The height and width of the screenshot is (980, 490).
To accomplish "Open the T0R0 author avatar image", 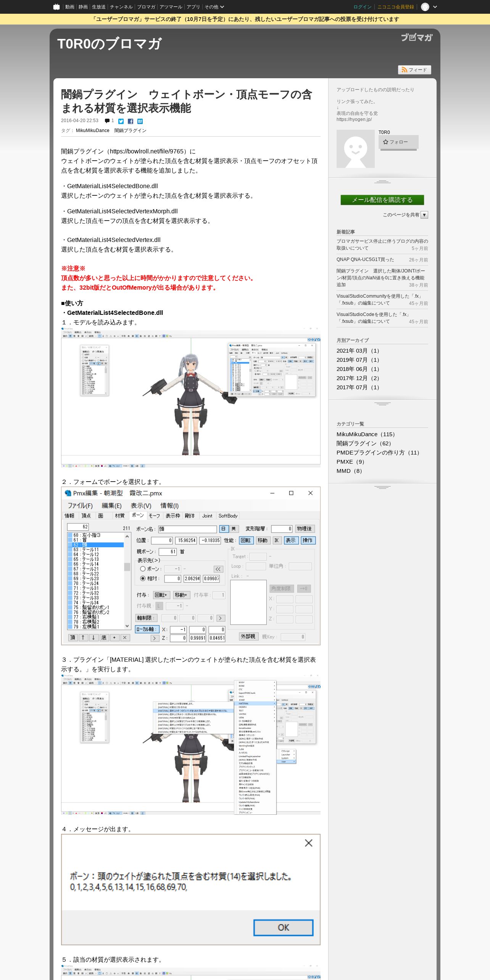I will (356, 149).
